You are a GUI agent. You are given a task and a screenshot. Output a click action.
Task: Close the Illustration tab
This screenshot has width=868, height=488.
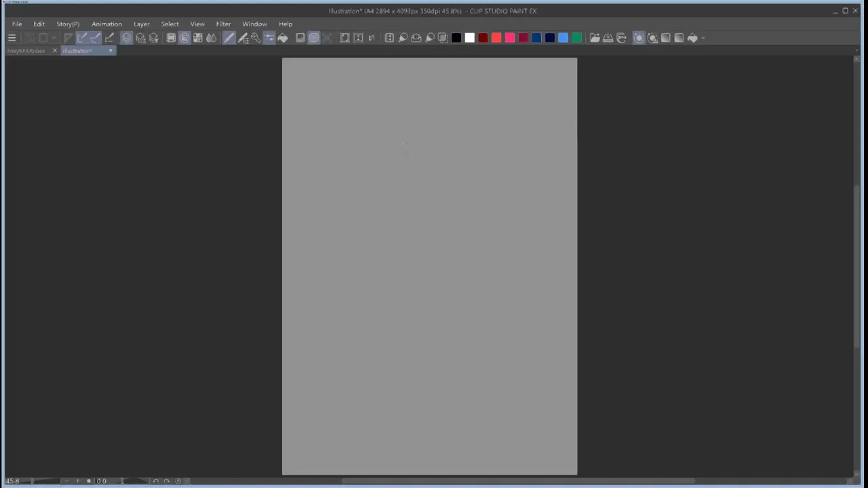(x=111, y=51)
